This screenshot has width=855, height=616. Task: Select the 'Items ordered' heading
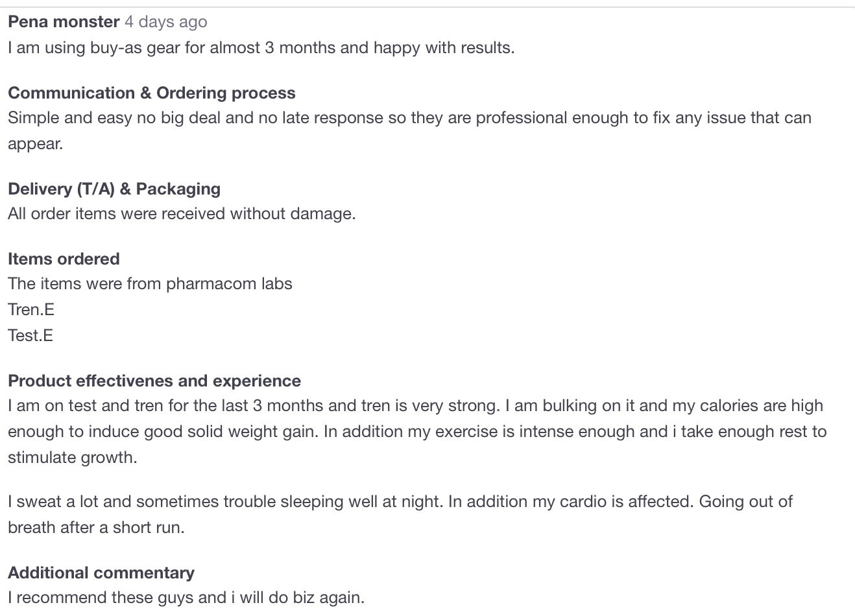(64, 259)
